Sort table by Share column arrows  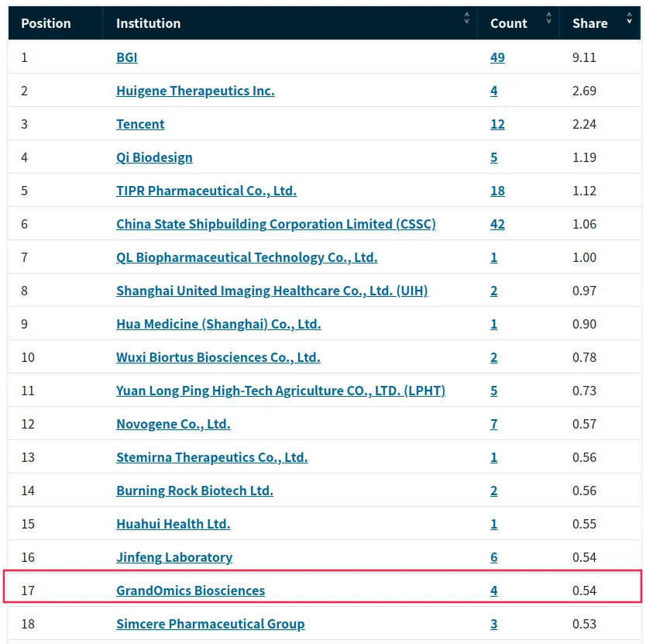pyautogui.click(x=629, y=18)
